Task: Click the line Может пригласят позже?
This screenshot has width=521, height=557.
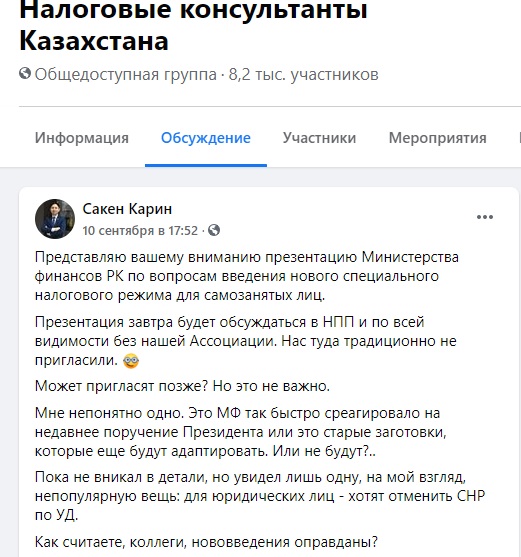Action: coord(182,386)
